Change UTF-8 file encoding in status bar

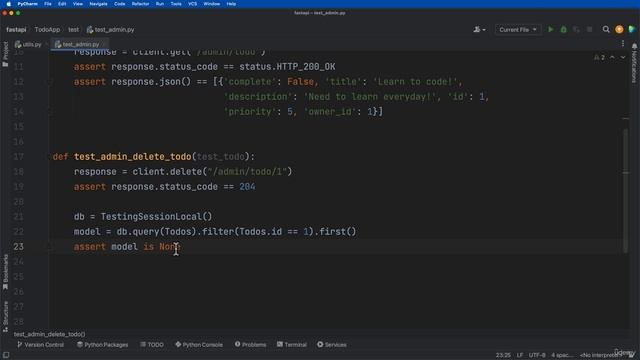click(537, 355)
